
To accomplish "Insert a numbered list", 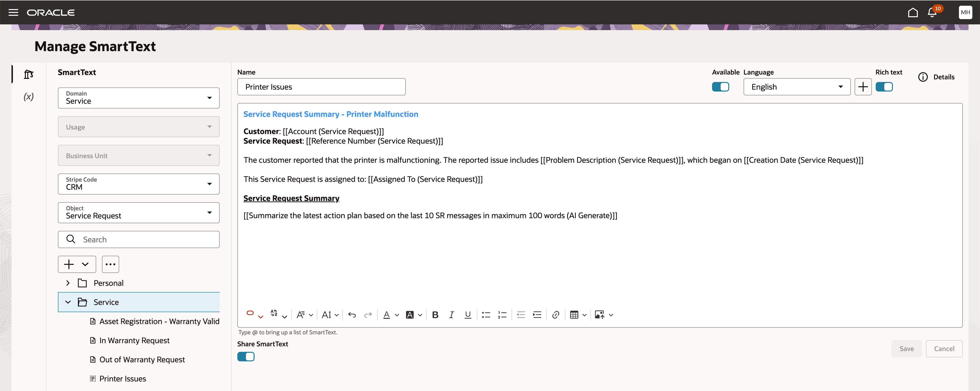I will (x=502, y=315).
